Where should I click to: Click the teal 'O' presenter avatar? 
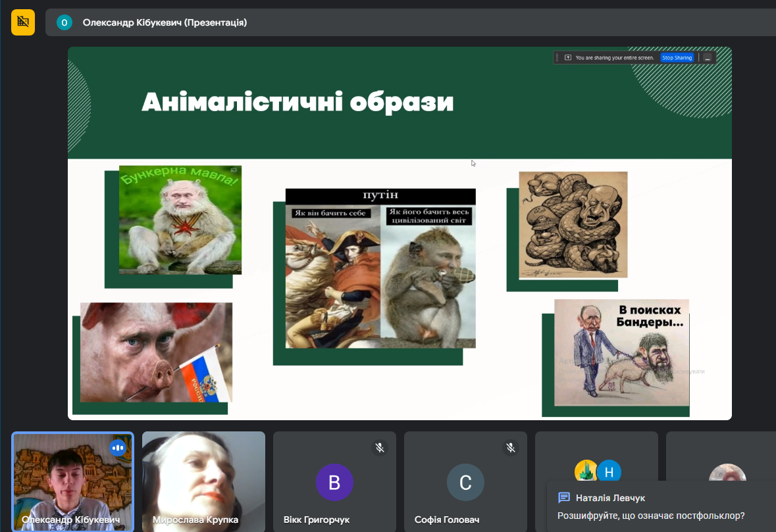click(x=64, y=22)
